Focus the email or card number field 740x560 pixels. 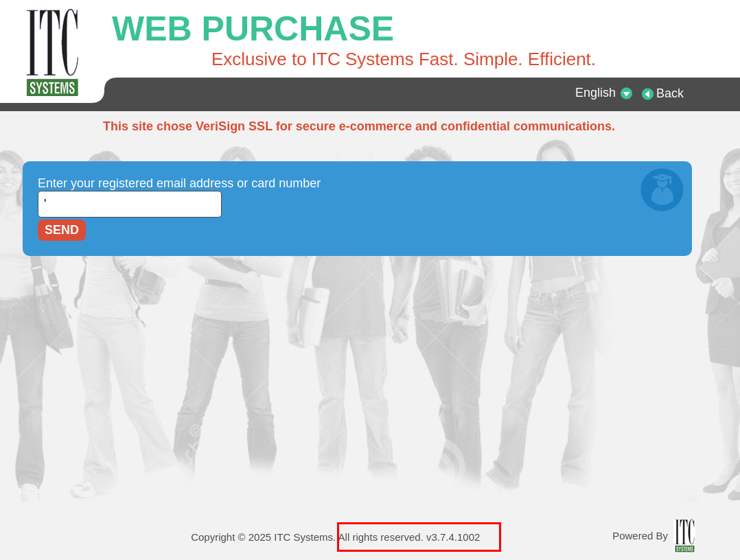(x=129, y=204)
